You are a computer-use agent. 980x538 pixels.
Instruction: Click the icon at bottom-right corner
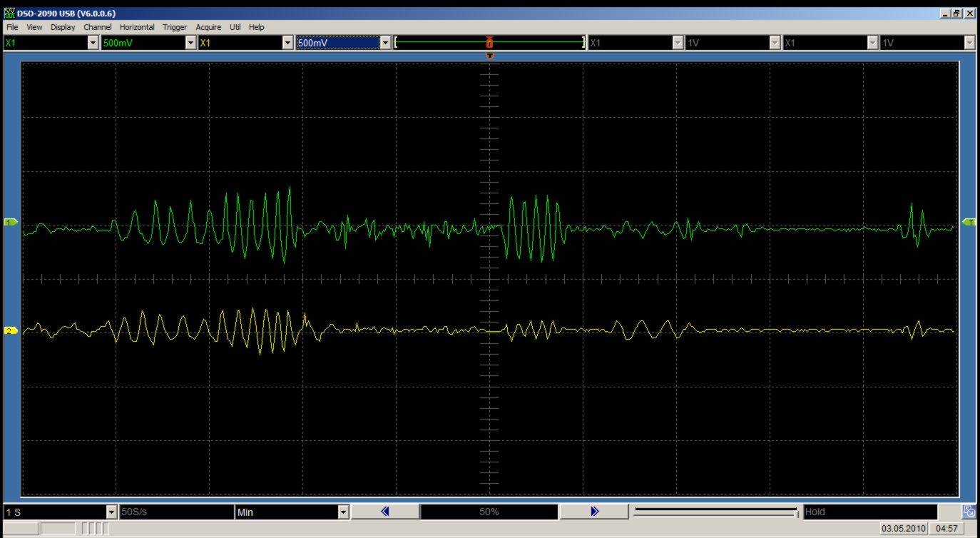(x=969, y=511)
